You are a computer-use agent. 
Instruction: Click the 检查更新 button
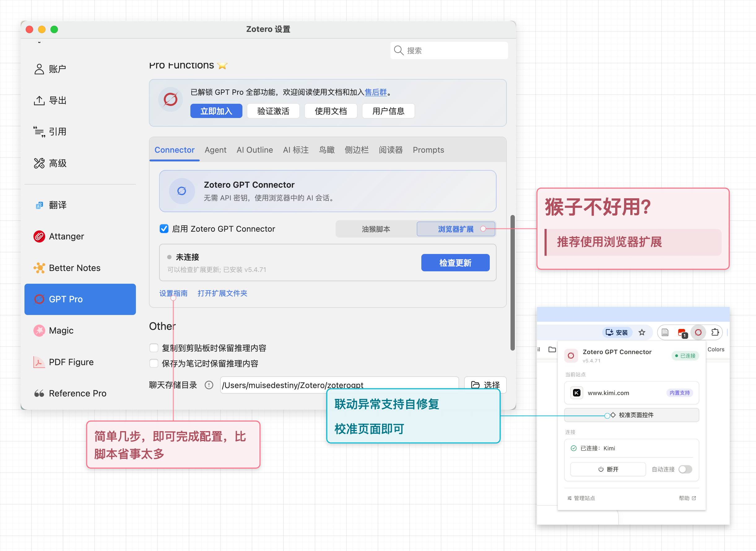[x=455, y=263]
